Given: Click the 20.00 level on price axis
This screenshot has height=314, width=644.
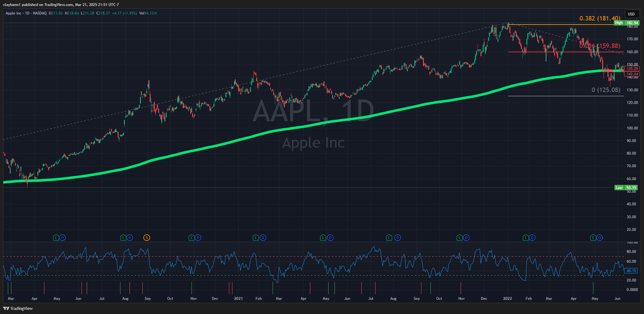Looking at the screenshot, I should pos(632,230).
